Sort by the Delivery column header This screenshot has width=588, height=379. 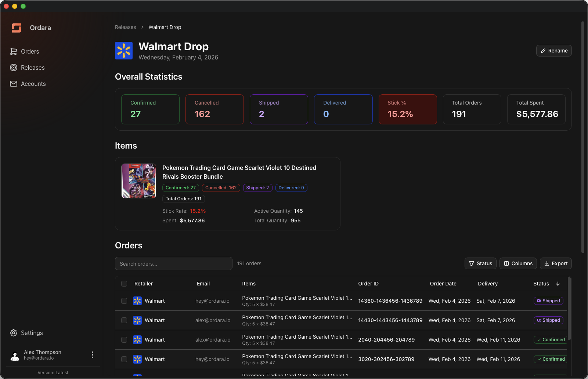[x=488, y=284]
